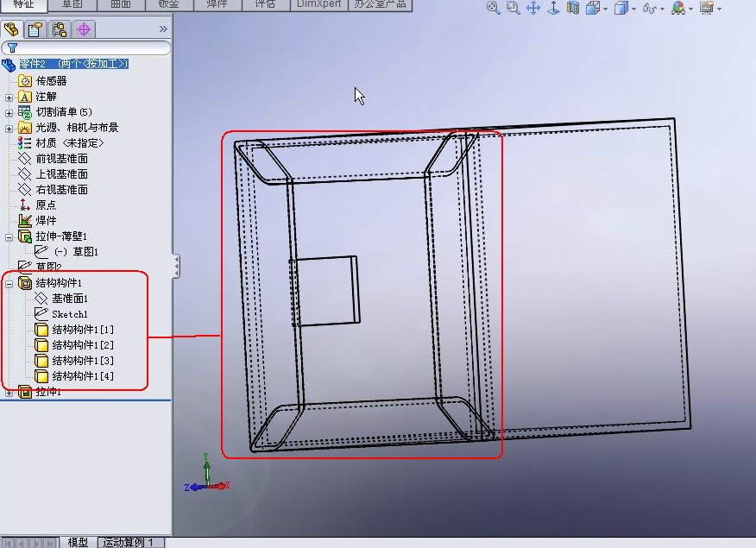Click the Edit Appearance color ball icon
The width and height of the screenshot is (756, 548).
677,8
